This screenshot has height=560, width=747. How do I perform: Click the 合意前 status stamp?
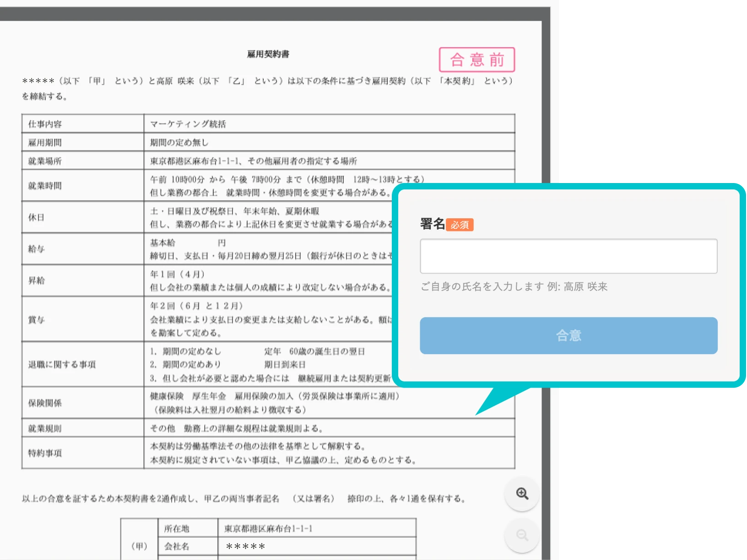tap(477, 59)
